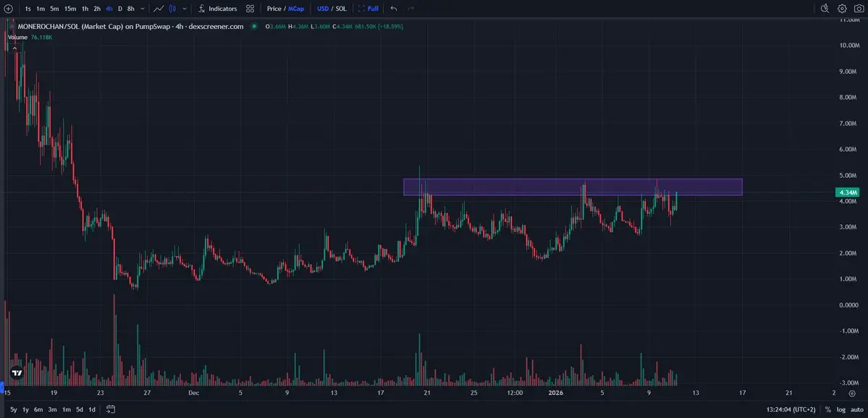Switch to 15m timeframe
868x418 pixels.
(69, 9)
